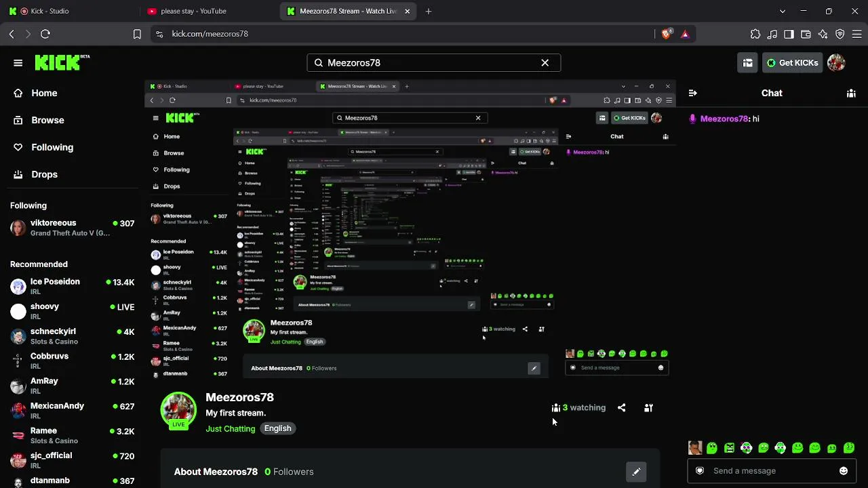Open the Leo AI sparkle icon
This screenshot has width=868, height=488.
(x=823, y=34)
